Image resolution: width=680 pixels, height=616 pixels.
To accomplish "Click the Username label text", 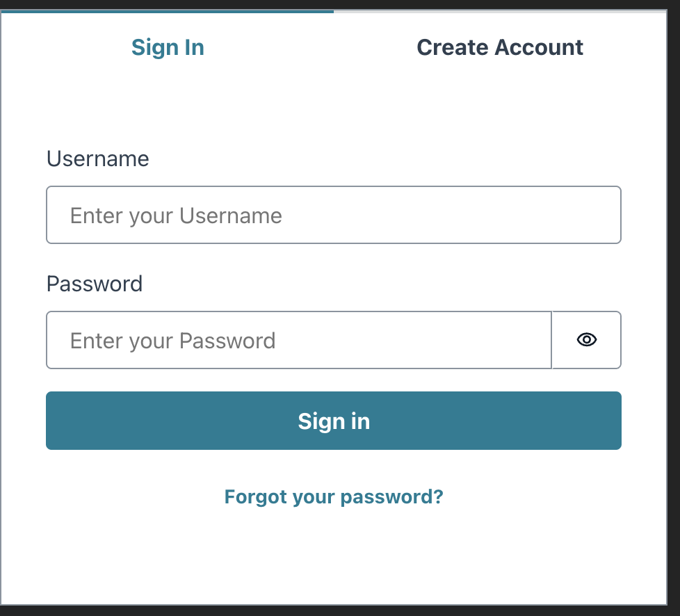I will click(x=97, y=159).
